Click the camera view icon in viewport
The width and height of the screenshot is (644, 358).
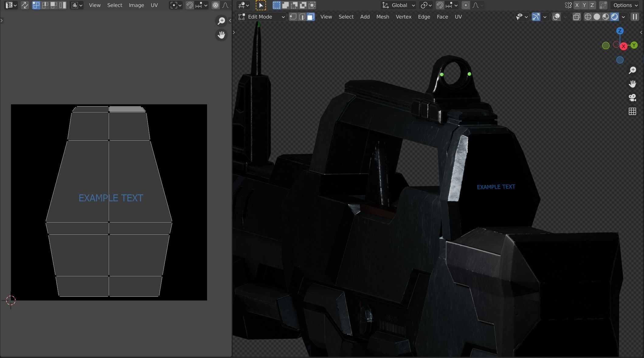pyautogui.click(x=632, y=98)
